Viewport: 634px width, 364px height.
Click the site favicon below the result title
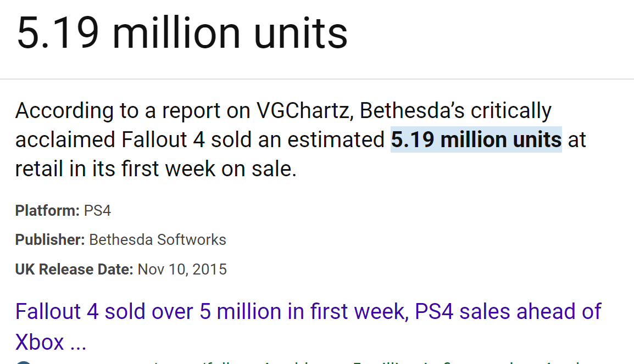(x=24, y=362)
